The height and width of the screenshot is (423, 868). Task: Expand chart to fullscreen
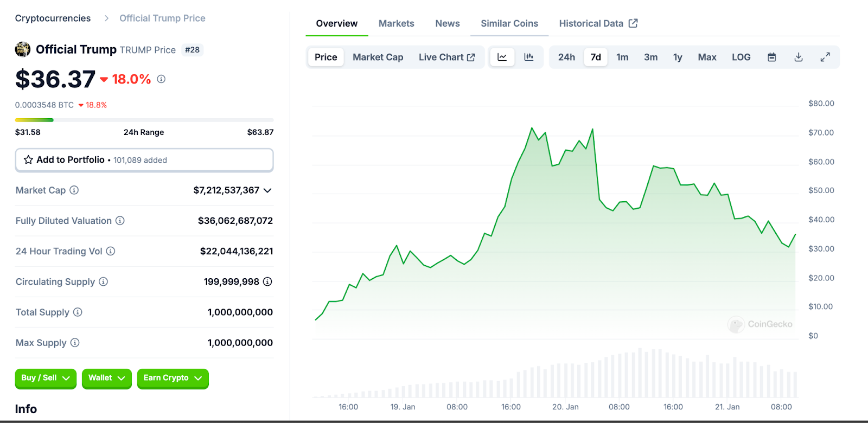(x=825, y=57)
